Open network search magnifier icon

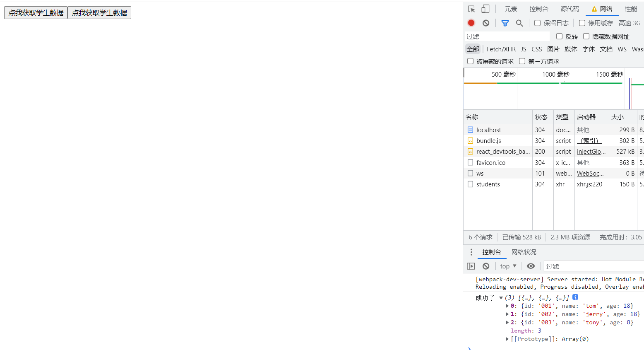519,23
